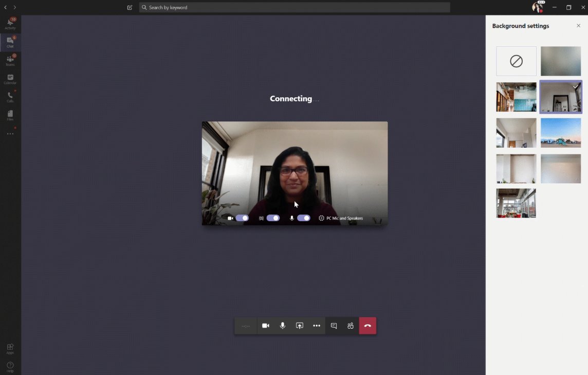Screen dimensions: 588x375
Task: Choose the beach sky background
Action: pyautogui.click(x=561, y=133)
